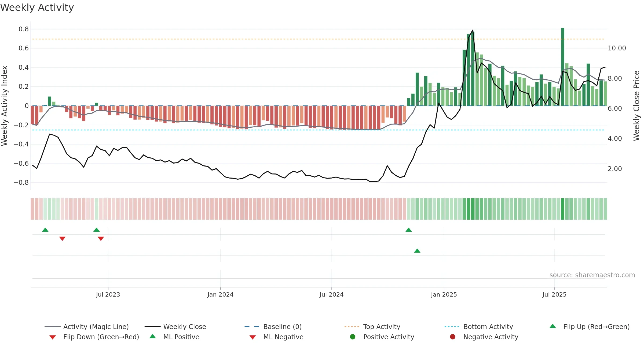The width and height of the screenshot is (644, 362).
Task: Click the 6.00 price axis label
Action: 615,109
